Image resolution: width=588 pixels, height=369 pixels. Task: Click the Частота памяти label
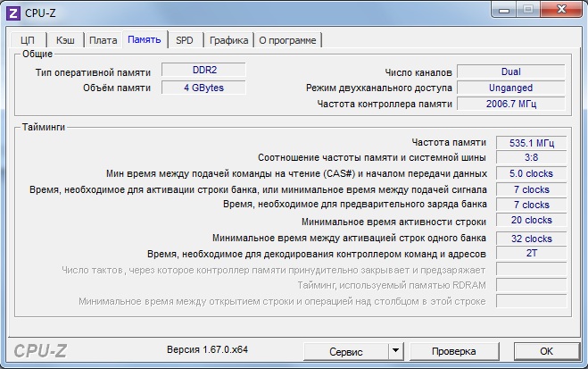tap(449, 142)
